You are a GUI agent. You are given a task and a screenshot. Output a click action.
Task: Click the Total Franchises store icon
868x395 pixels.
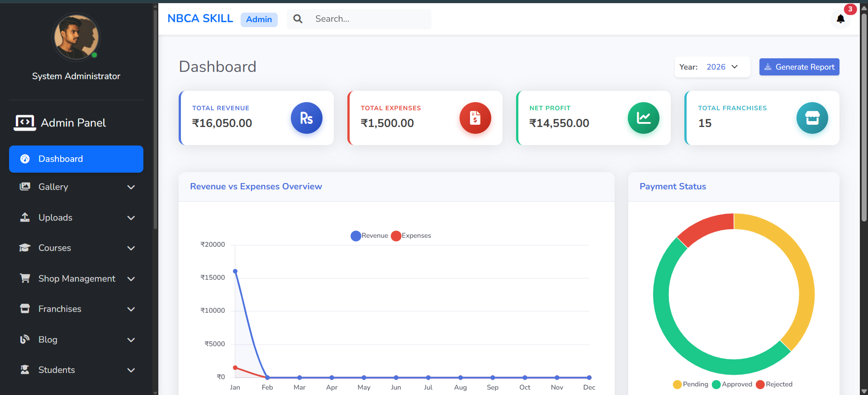click(x=812, y=118)
